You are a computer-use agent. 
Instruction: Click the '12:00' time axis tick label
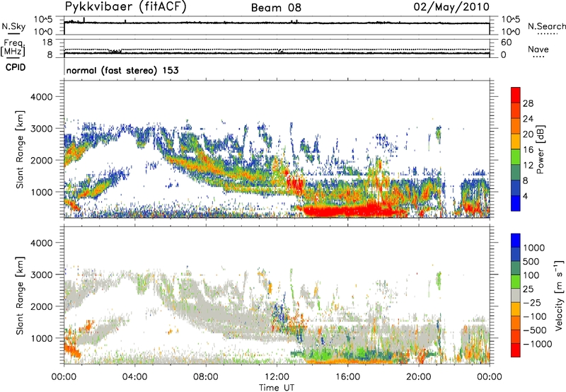click(277, 377)
